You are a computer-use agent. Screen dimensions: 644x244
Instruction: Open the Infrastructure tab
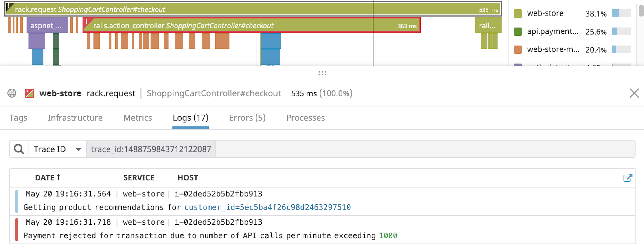75,118
